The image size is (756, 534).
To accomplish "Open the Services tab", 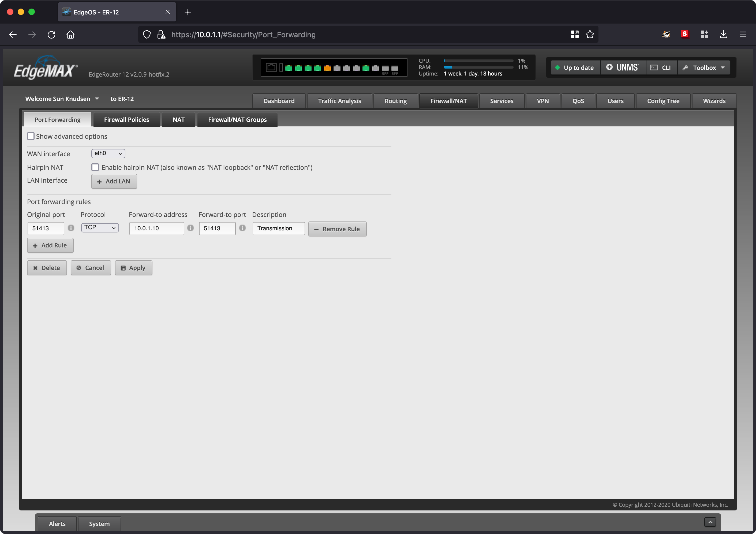I will click(501, 101).
